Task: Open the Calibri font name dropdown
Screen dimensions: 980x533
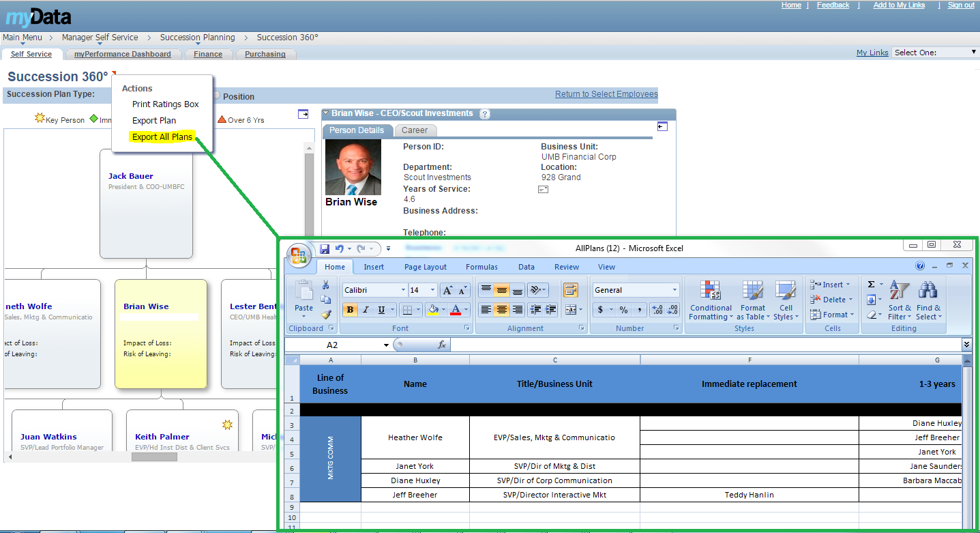Action: pyautogui.click(x=402, y=290)
